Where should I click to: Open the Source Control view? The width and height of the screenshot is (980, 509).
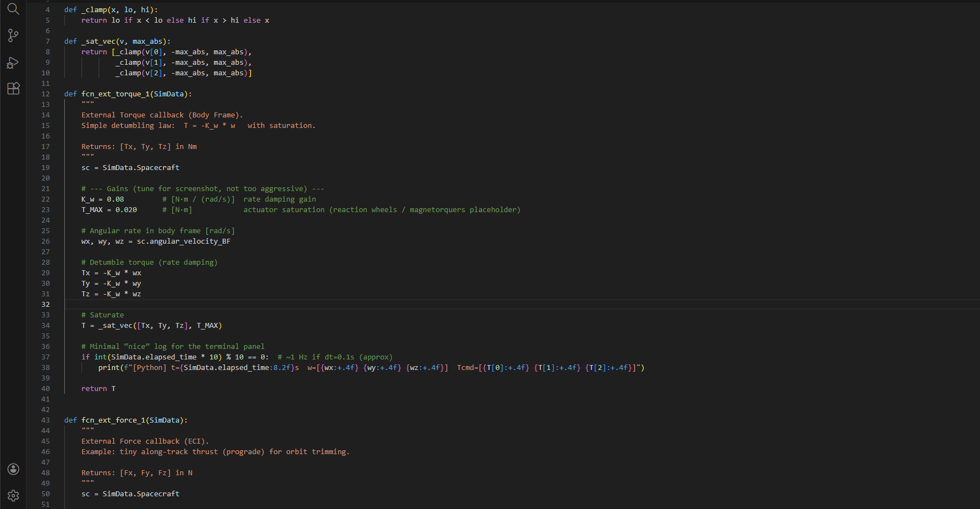[13, 35]
